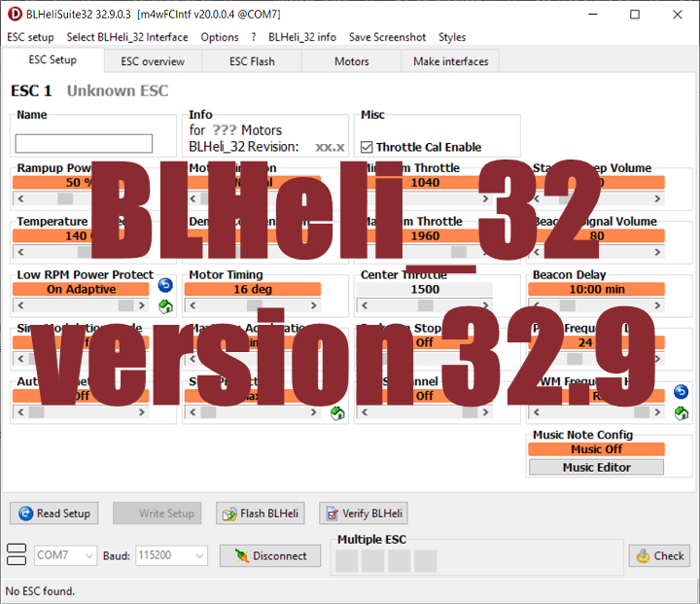Click the green home icon beside Low RPM Power Protect

[x=165, y=306]
